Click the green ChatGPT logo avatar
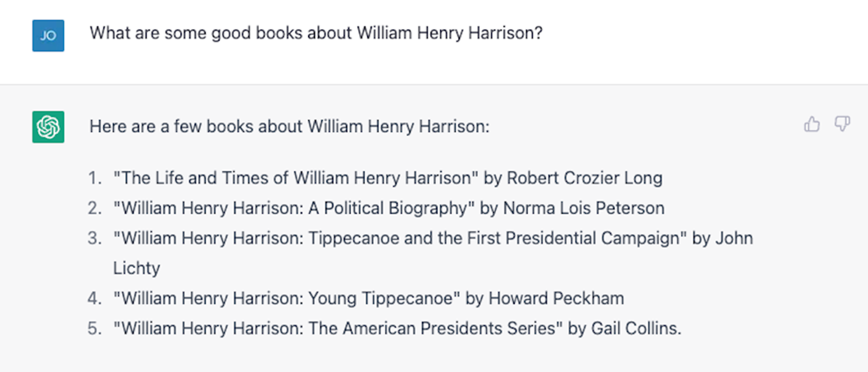 [x=48, y=127]
